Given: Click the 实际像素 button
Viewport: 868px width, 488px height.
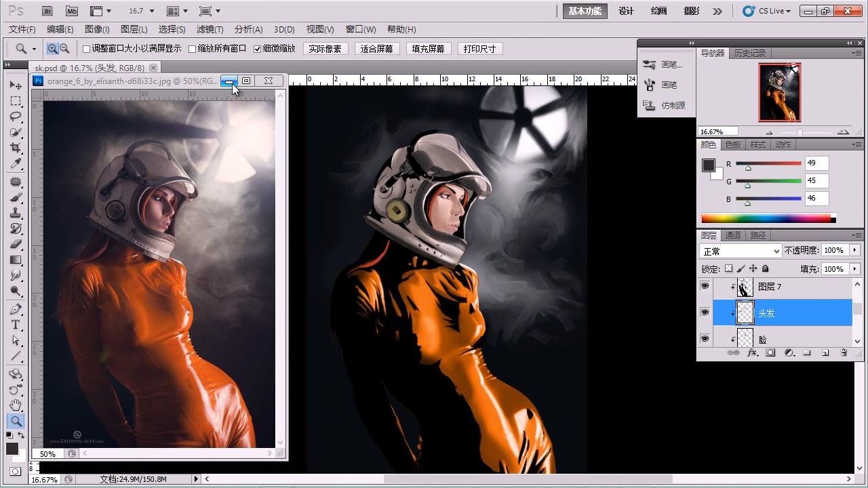Looking at the screenshot, I should [x=325, y=49].
